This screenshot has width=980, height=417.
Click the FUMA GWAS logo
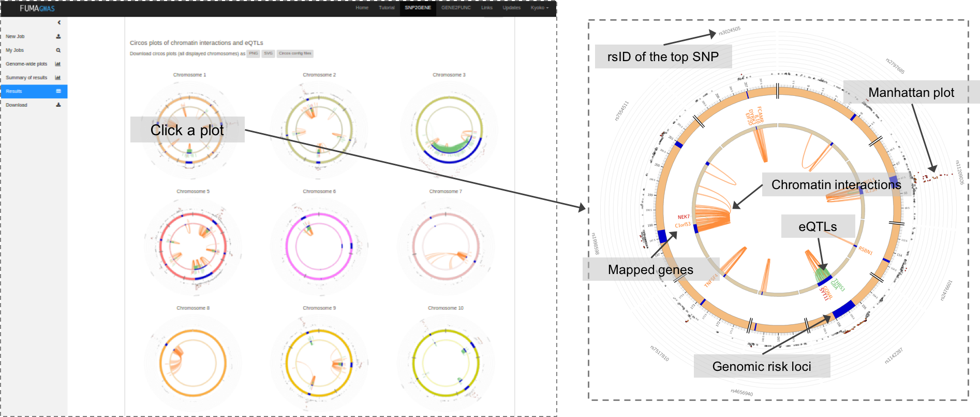pyautogui.click(x=37, y=8)
